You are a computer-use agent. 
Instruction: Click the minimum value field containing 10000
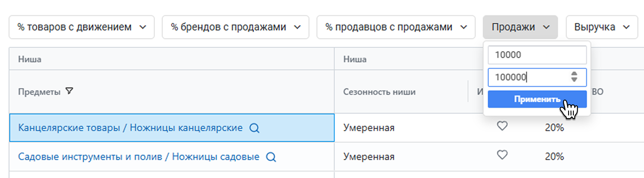[537, 55]
